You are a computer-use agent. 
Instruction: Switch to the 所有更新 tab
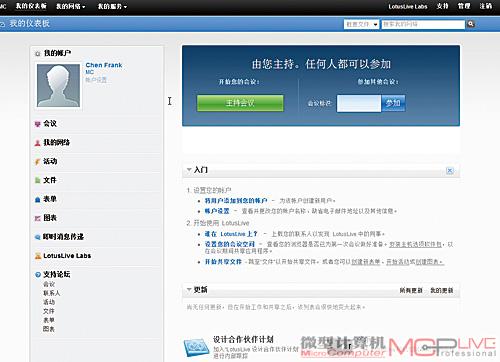pos(411,291)
